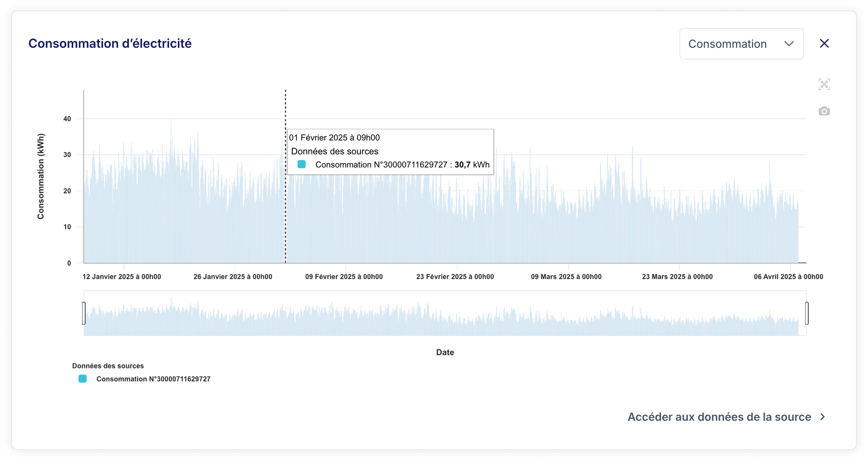Screen dimensions: 868x462
Task: Click the dropdown chevron arrow
Action: click(789, 44)
